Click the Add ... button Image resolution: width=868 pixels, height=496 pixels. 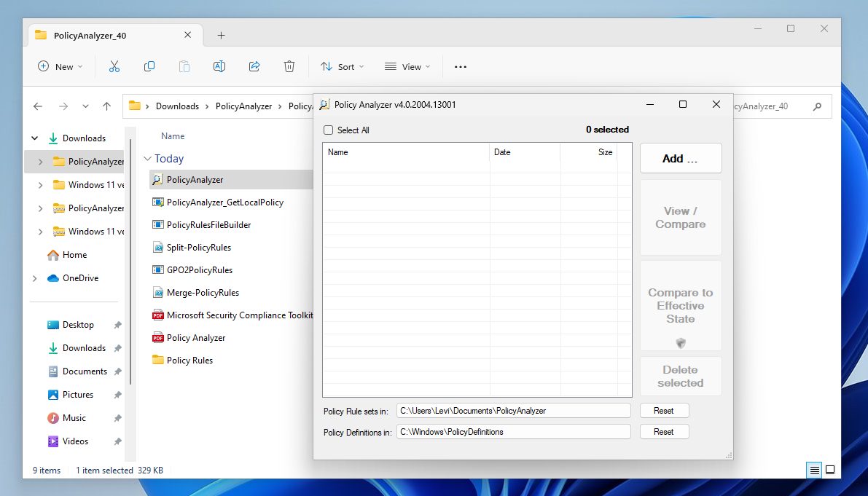tap(681, 158)
